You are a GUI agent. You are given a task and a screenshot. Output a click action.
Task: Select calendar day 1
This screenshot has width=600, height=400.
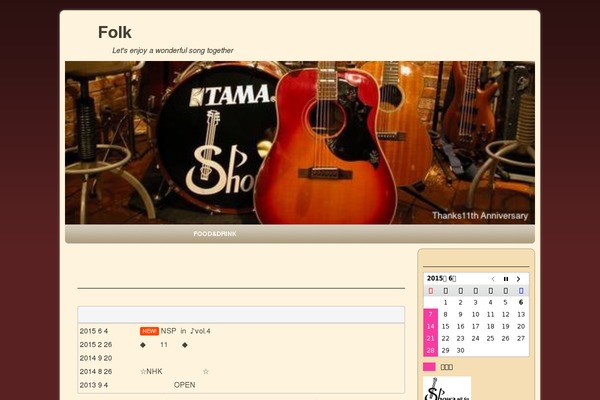[x=445, y=302]
